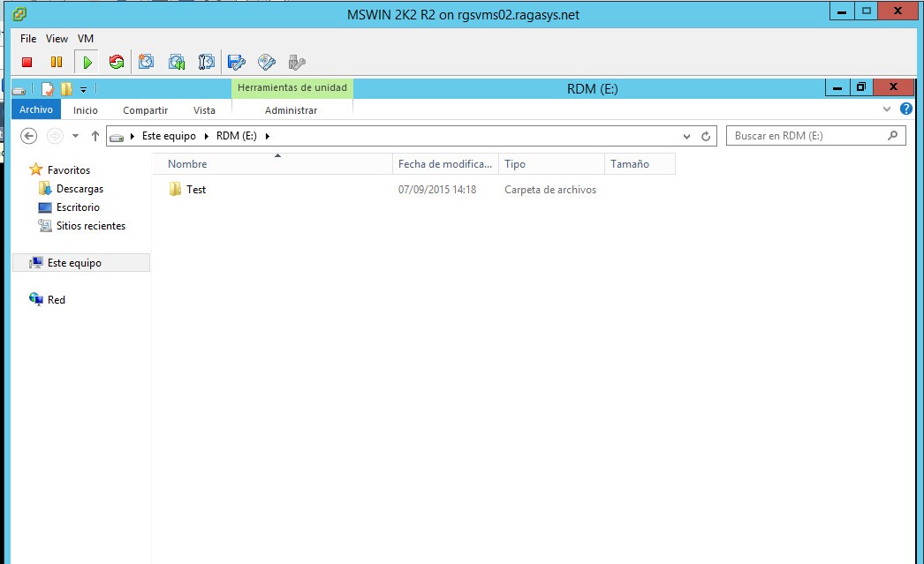Open the VM menu
The width and height of the screenshot is (924, 564).
(x=86, y=39)
